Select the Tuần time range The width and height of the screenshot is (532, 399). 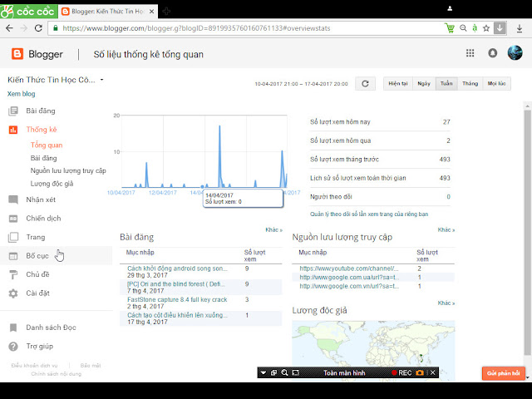pyautogui.click(x=446, y=83)
